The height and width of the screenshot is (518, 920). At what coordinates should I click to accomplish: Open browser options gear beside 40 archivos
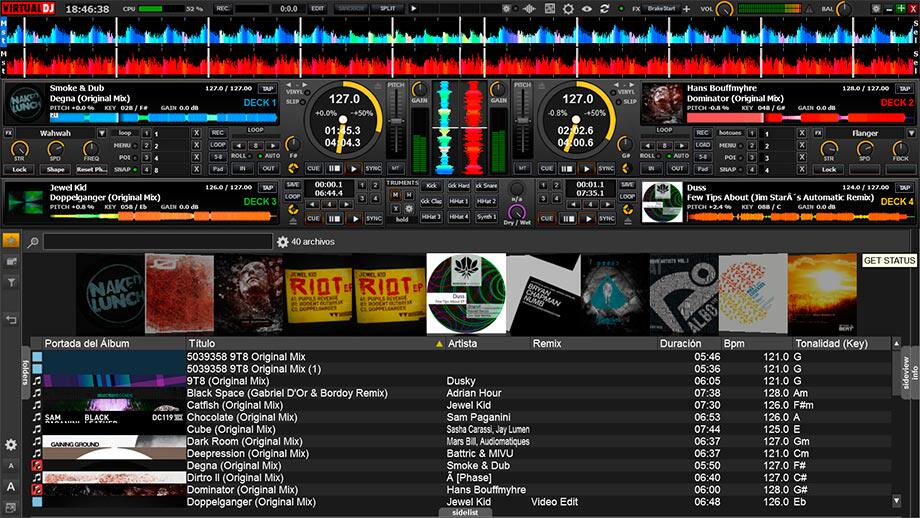click(282, 242)
